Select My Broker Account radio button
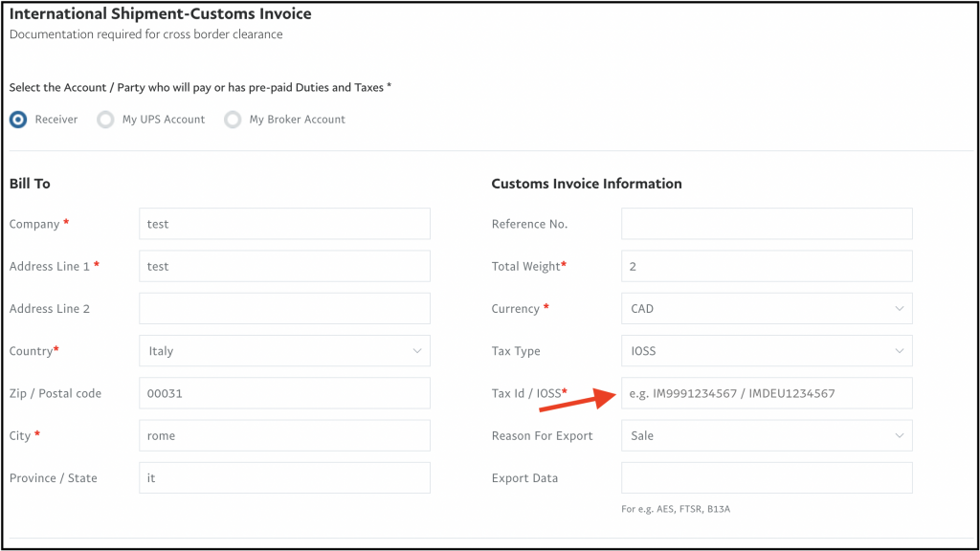The image size is (980, 551). tap(233, 120)
